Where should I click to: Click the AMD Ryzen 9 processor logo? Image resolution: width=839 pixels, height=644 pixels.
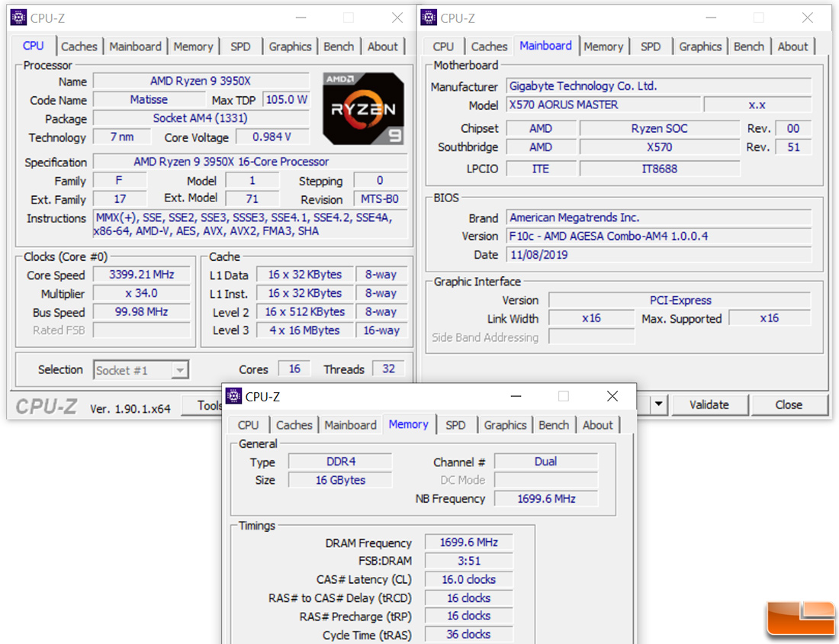(x=363, y=109)
